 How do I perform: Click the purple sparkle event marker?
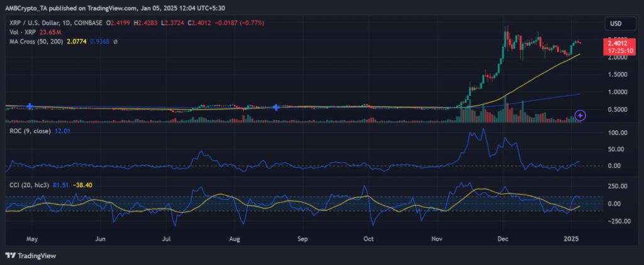click(580, 115)
